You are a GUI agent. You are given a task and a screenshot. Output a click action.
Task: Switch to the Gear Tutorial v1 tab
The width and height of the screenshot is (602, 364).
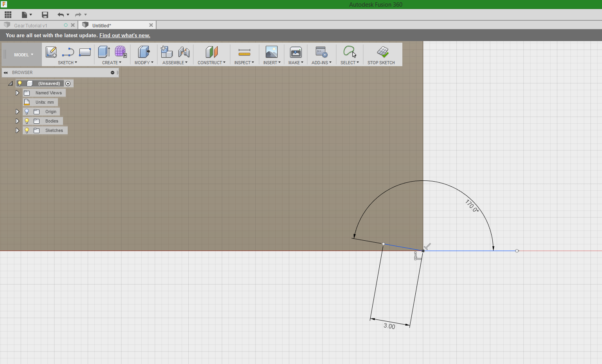[x=31, y=25]
